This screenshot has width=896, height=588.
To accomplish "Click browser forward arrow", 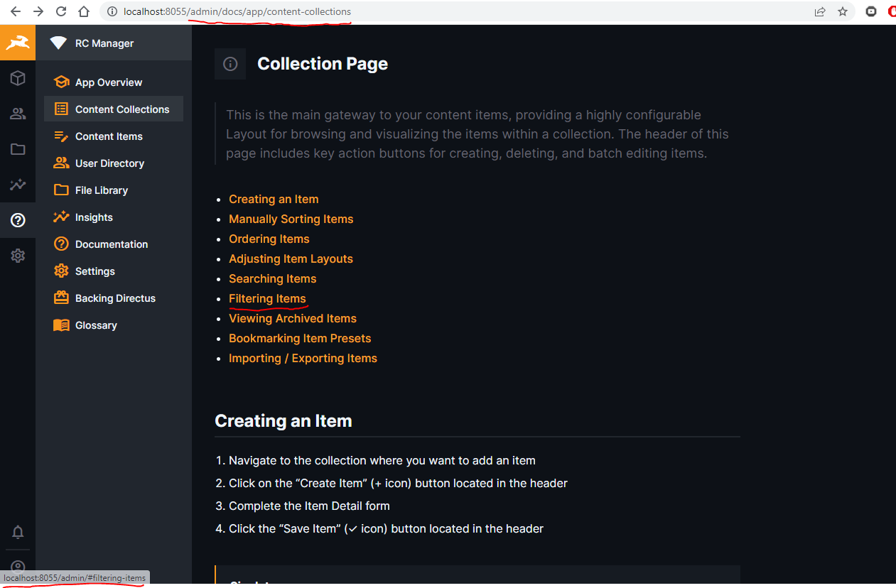I will point(38,11).
